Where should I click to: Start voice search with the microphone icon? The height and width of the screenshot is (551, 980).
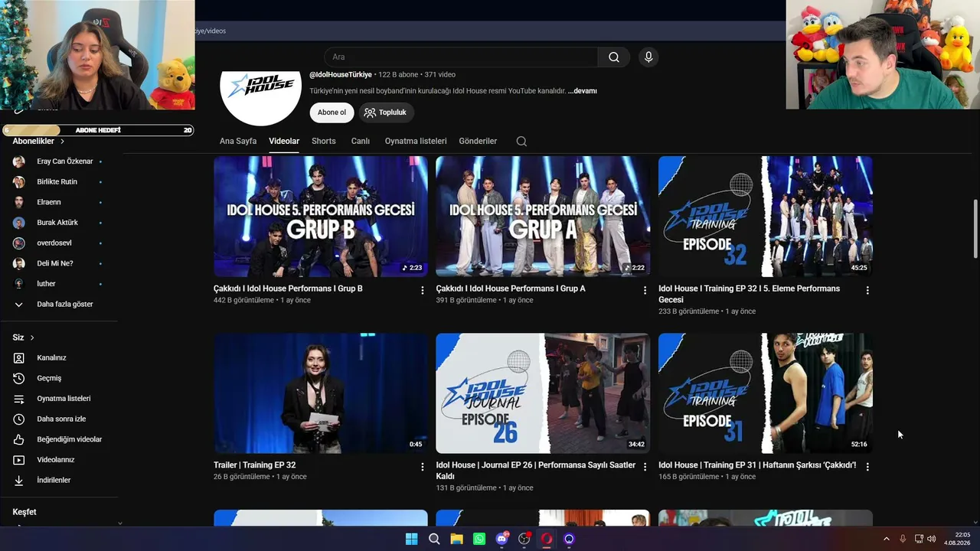pos(648,57)
